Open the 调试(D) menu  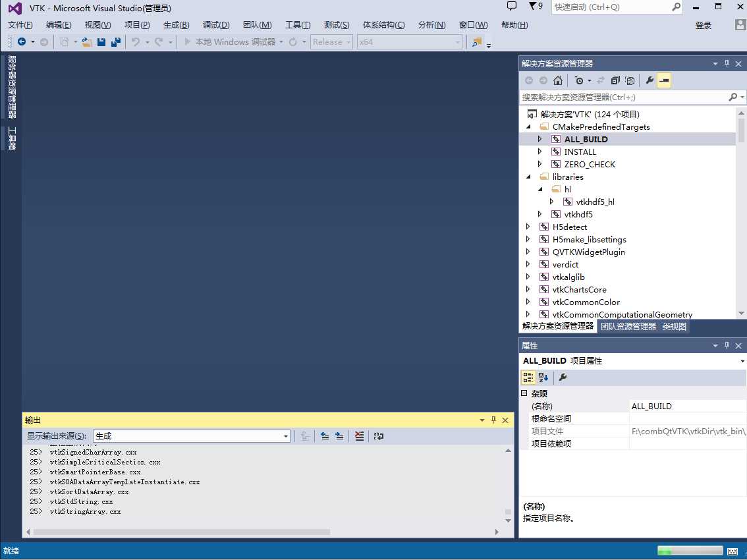pos(216,25)
